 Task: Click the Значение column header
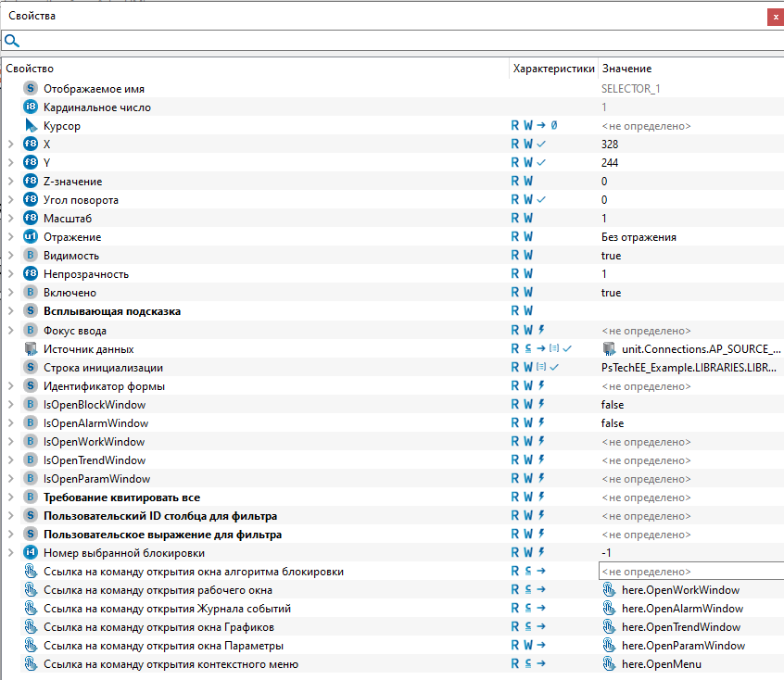click(x=626, y=69)
